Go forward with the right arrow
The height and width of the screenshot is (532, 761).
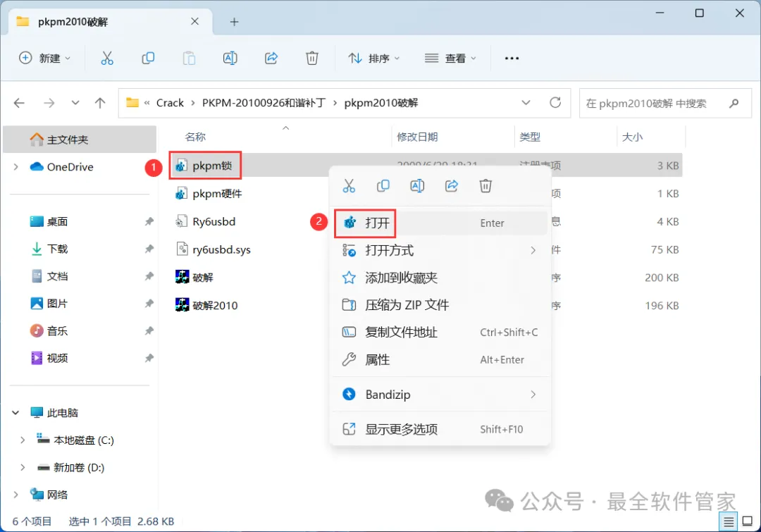tap(49, 103)
